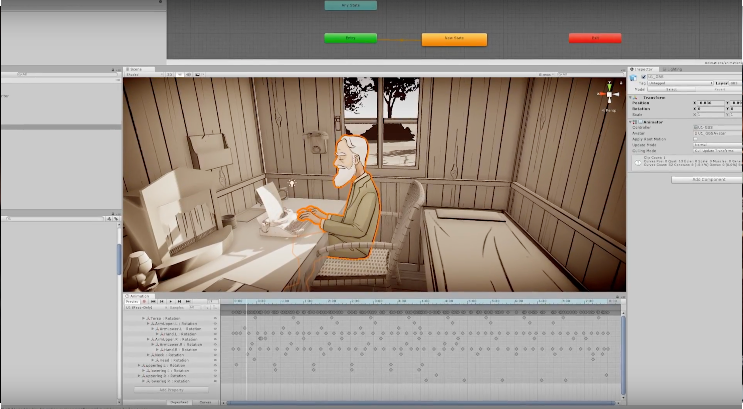
Task: Click the left panel vertical scrollbar
Action: [x=118, y=258]
